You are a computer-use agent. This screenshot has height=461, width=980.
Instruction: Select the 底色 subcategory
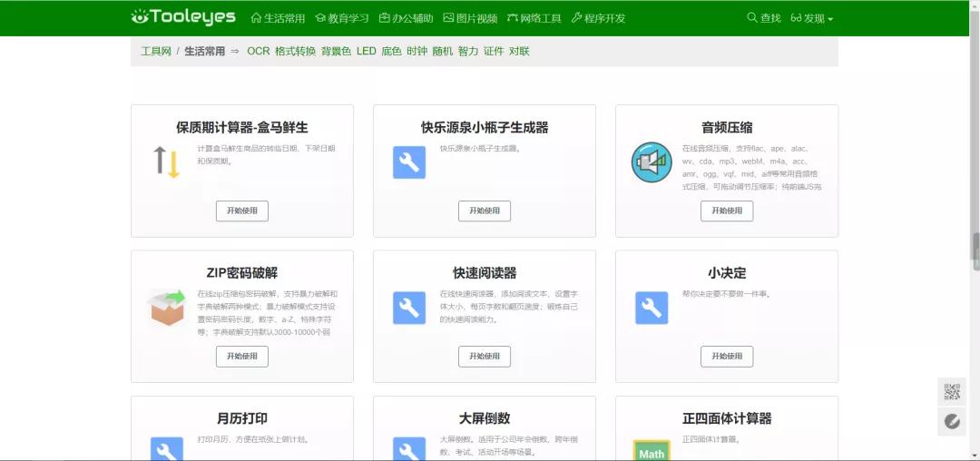pos(391,51)
